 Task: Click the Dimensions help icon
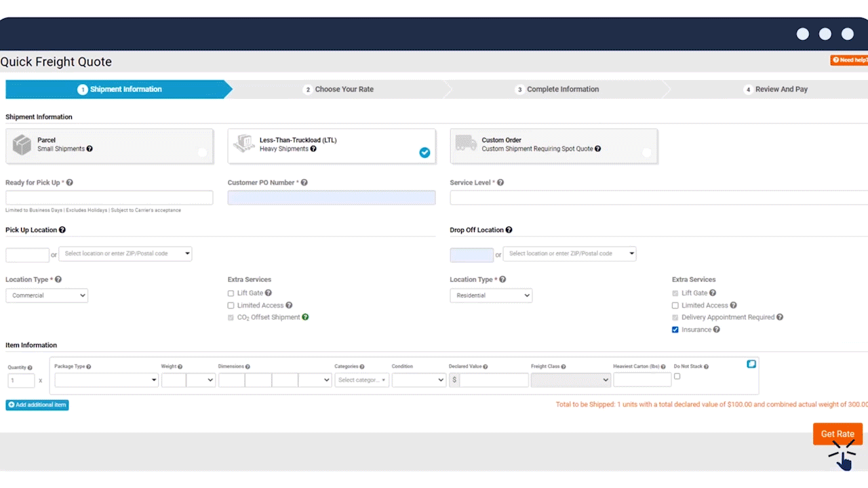coord(248,367)
